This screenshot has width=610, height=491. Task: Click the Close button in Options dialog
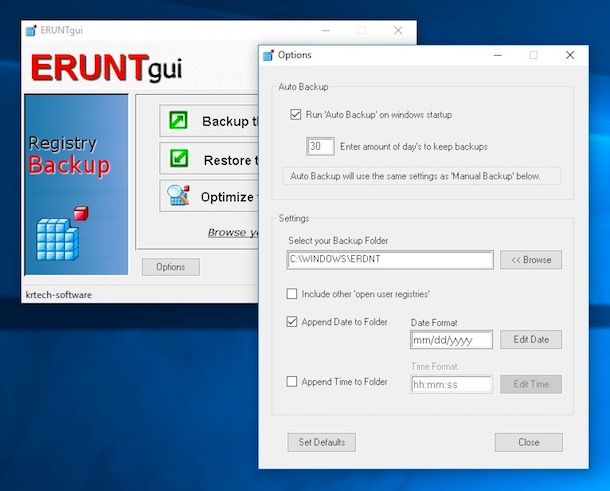[x=529, y=442]
